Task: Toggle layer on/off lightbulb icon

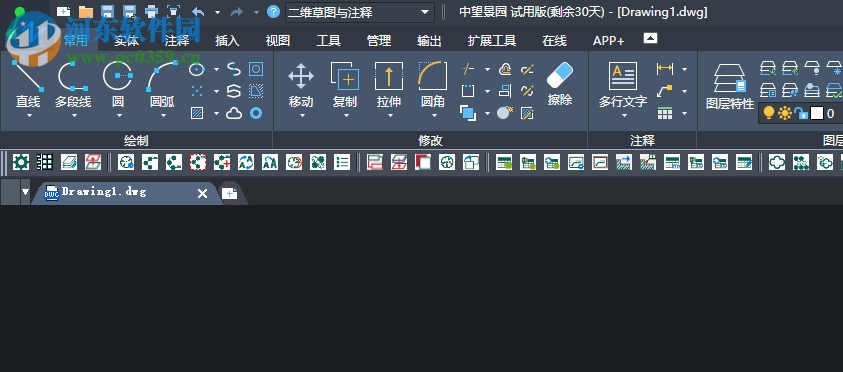Action: (x=769, y=113)
